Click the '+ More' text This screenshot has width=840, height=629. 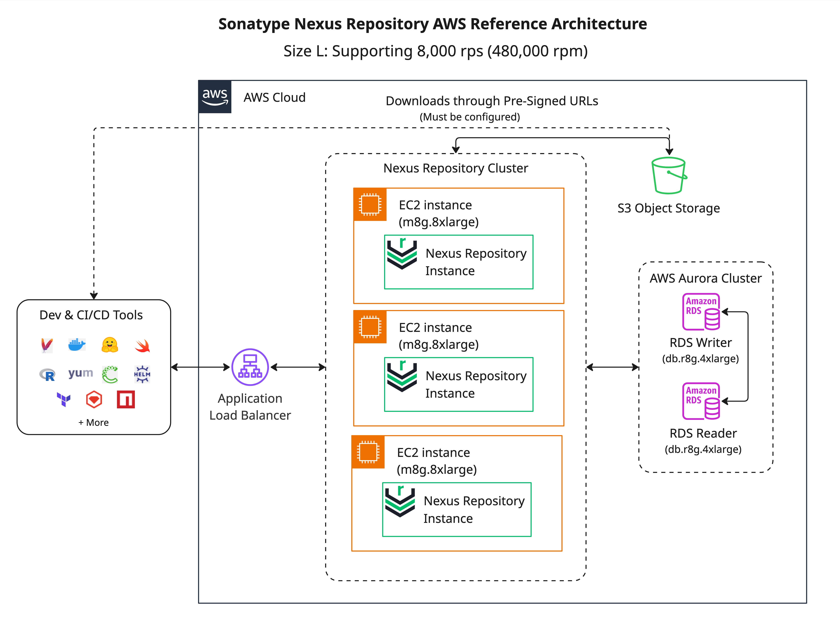click(93, 422)
